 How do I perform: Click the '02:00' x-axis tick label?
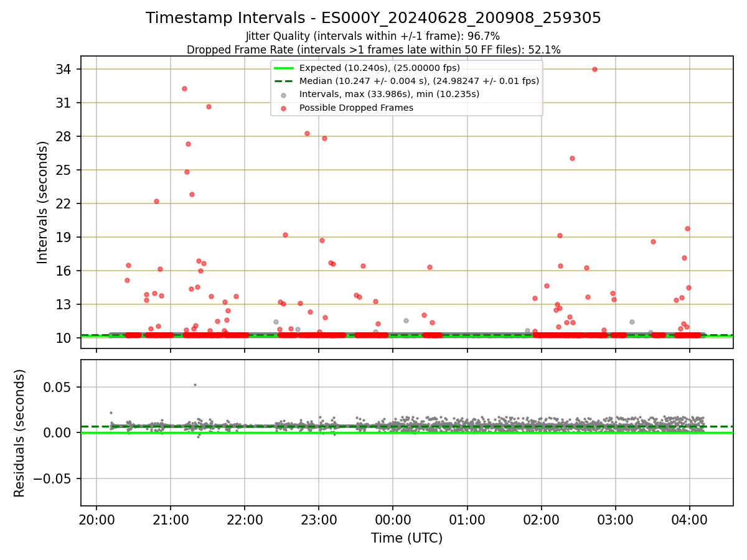click(x=542, y=520)
